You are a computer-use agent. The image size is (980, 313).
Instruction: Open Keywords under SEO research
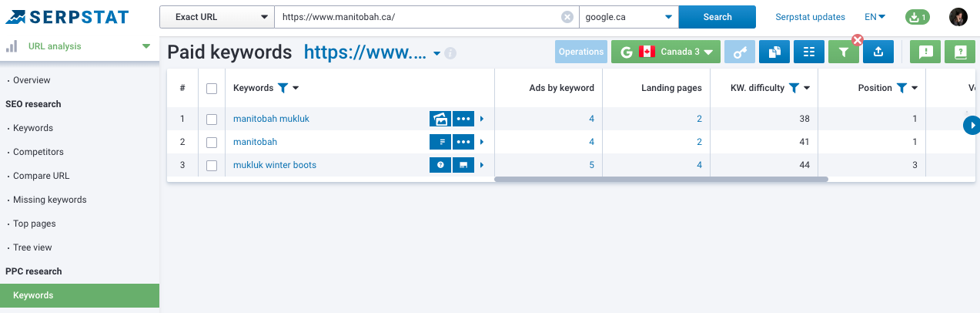[x=33, y=128]
